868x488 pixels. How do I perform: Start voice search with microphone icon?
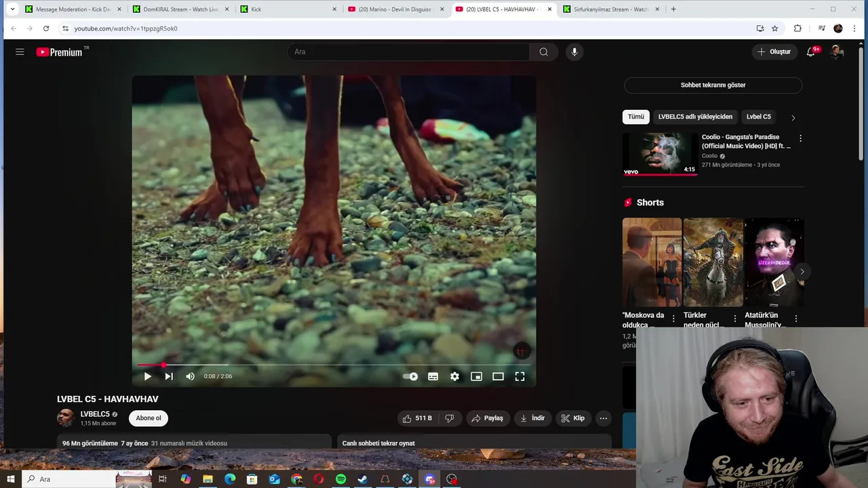tap(574, 52)
